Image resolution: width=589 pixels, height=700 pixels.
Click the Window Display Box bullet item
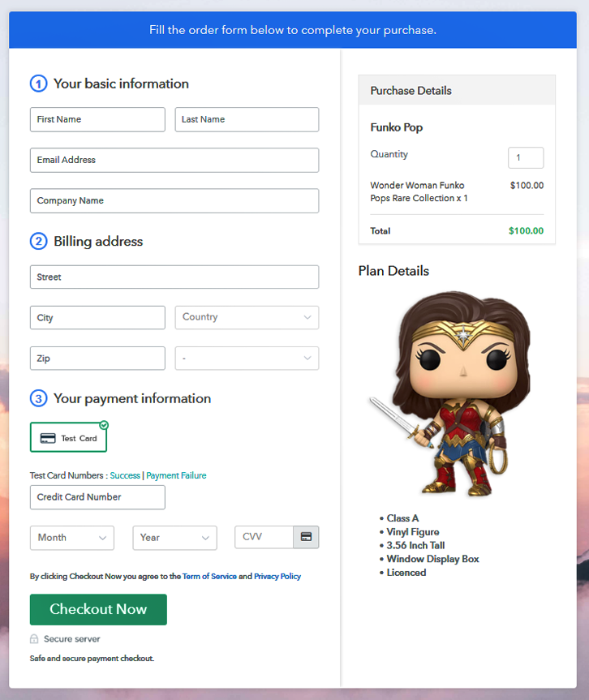pos(432,559)
